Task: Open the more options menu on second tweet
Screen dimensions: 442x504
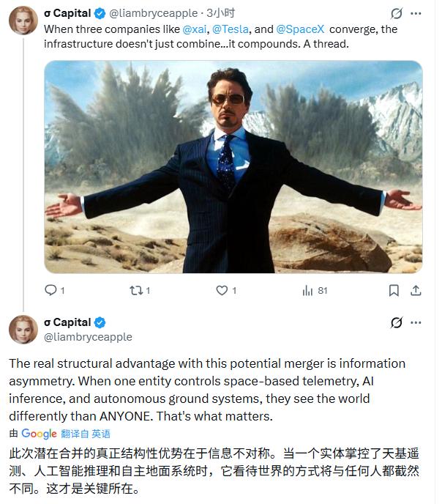Action: 416,322
